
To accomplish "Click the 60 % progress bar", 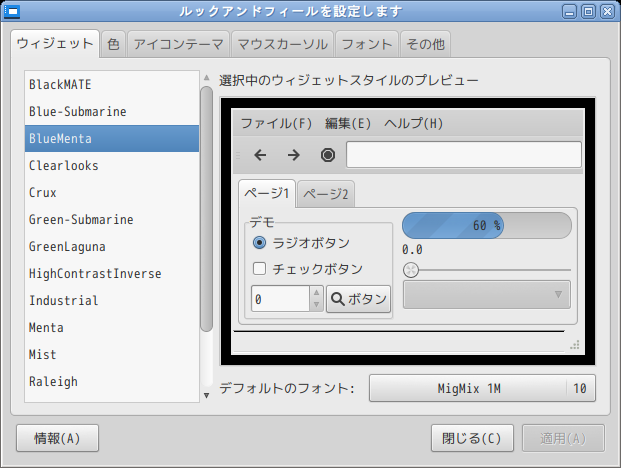I will pyautogui.click(x=487, y=225).
